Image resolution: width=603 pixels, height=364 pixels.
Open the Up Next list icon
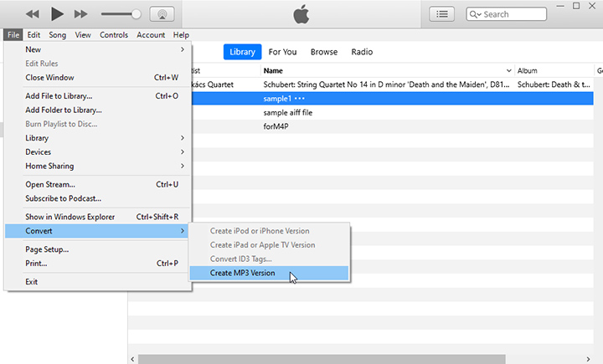(x=442, y=14)
